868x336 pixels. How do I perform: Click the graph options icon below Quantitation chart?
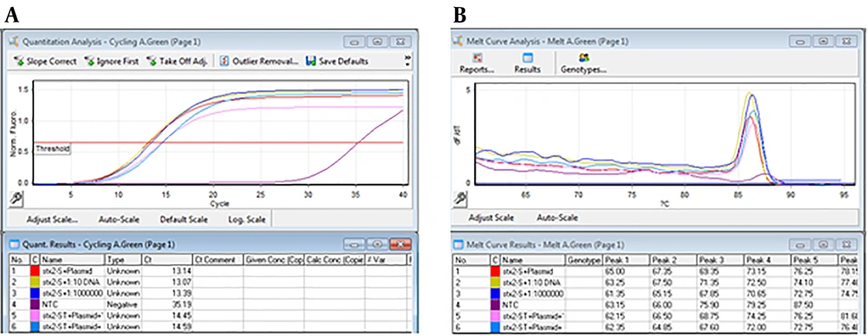[x=16, y=198]
